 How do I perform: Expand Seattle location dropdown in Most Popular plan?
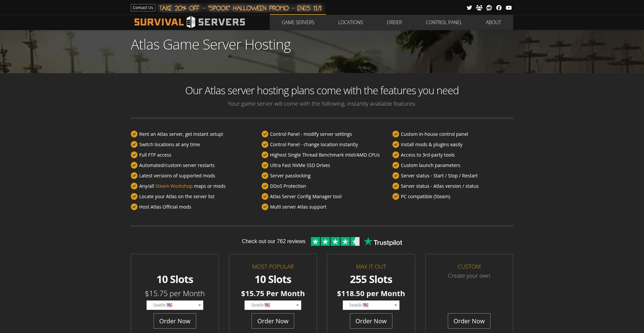273,305
